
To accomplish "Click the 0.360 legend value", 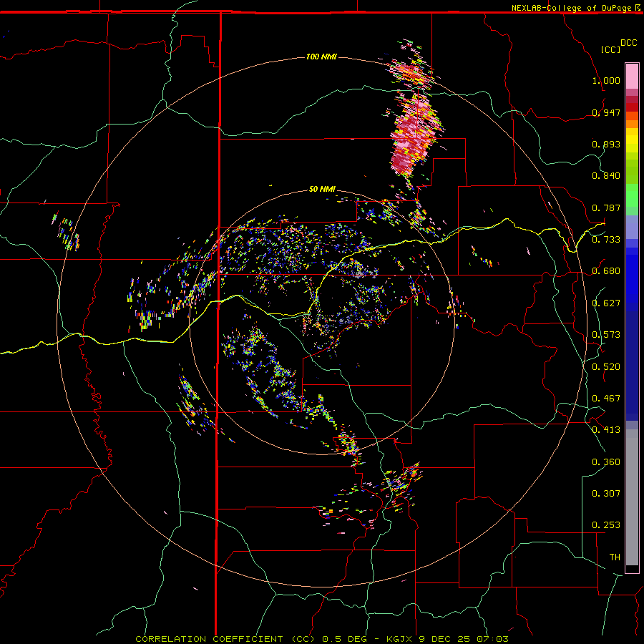I will (606, 462).
